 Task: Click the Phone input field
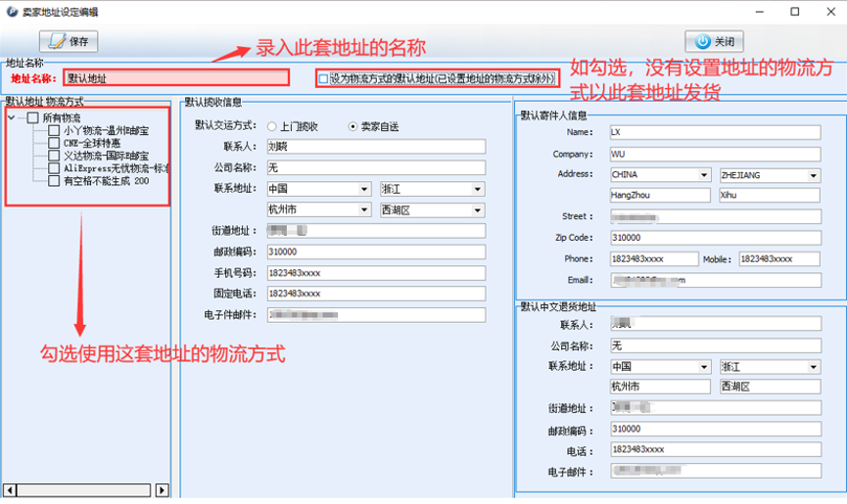tap(654, 259)
